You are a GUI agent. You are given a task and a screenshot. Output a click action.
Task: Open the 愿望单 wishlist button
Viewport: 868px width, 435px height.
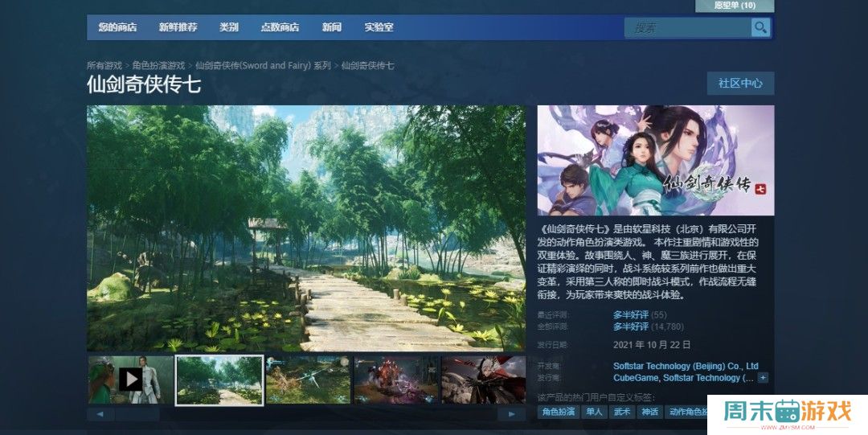[734, 6]
